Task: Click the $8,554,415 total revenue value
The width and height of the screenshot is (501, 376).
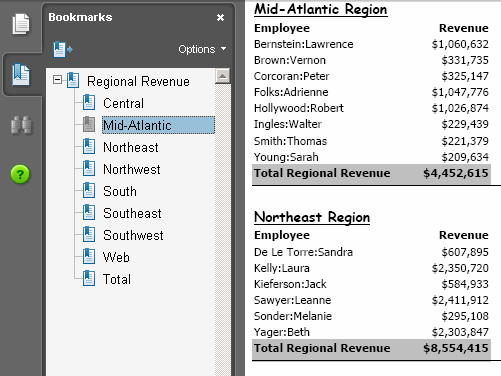Action: pyautogui.click(x=456, y=348)
